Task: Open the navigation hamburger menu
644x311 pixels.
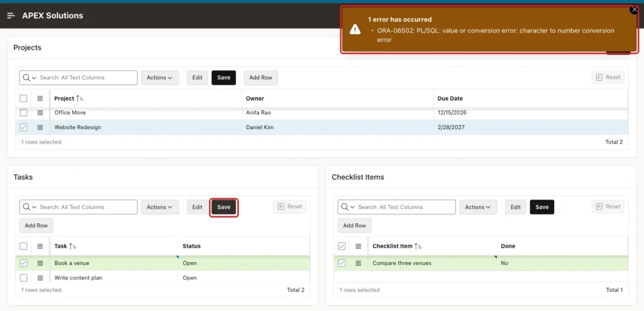Action: click(x=11, y=16)
